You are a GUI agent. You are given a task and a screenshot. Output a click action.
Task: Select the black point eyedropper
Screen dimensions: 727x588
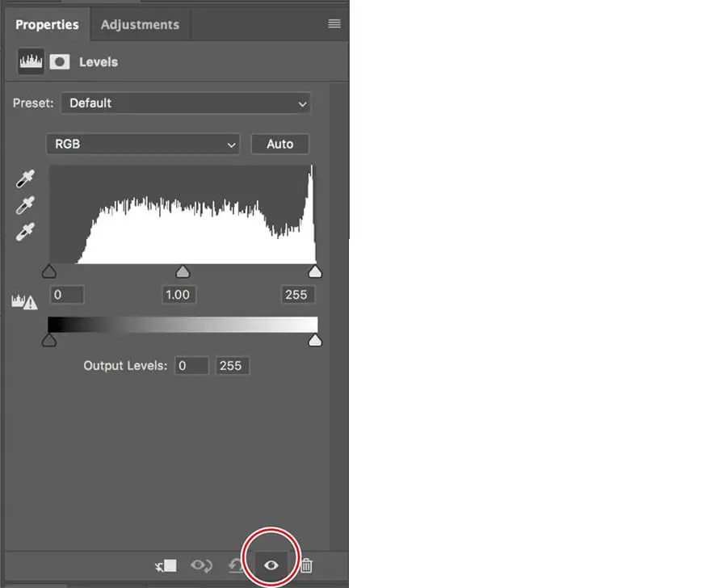tap(25, 179)
